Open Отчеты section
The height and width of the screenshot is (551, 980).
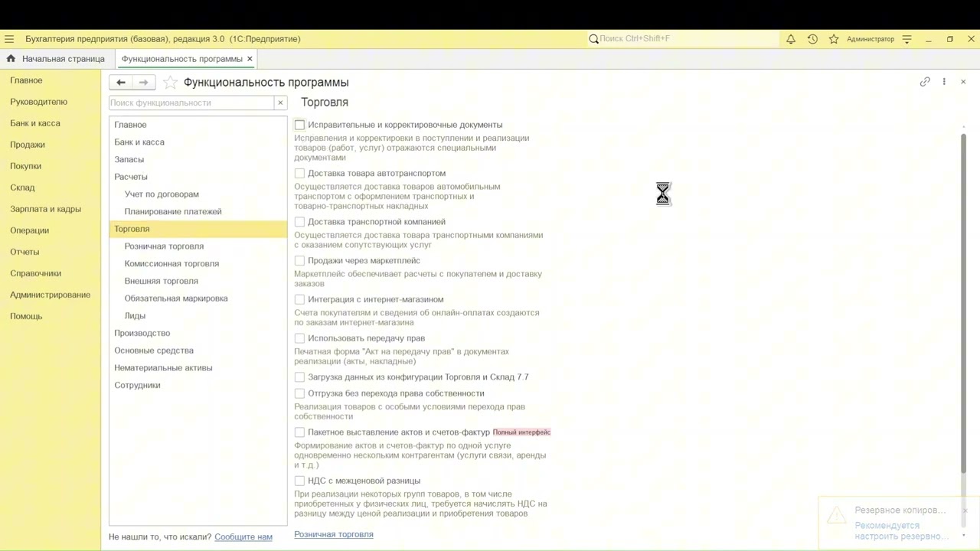(x=24, y=252)
